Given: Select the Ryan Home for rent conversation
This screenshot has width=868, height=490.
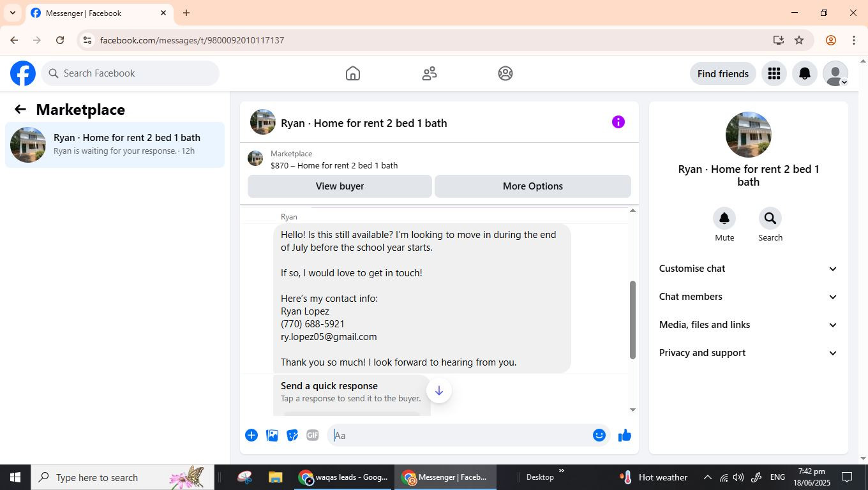Looking at the screenshot, I should (115, 145).
